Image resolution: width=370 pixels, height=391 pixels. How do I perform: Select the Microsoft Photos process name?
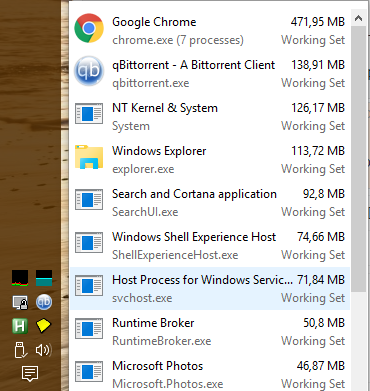click(157, 366)
